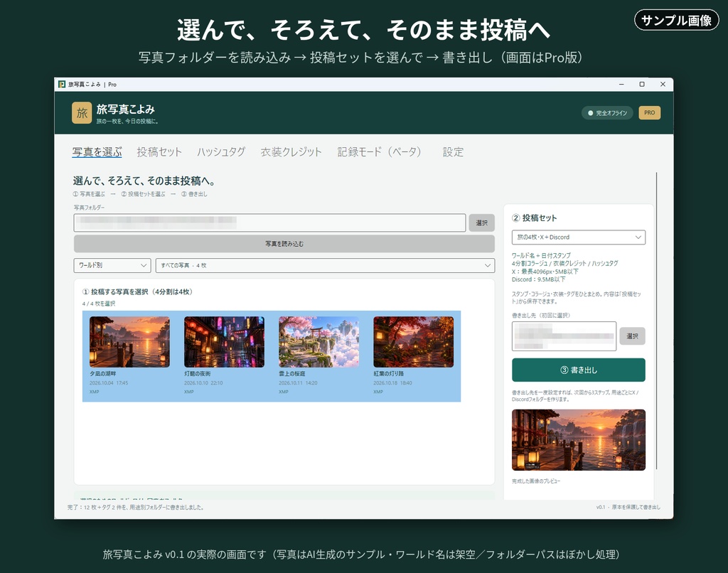Screen dimensions: 728x573
Task: Minimize the 旅写真こよみ window
Action: tap(621, 84)
